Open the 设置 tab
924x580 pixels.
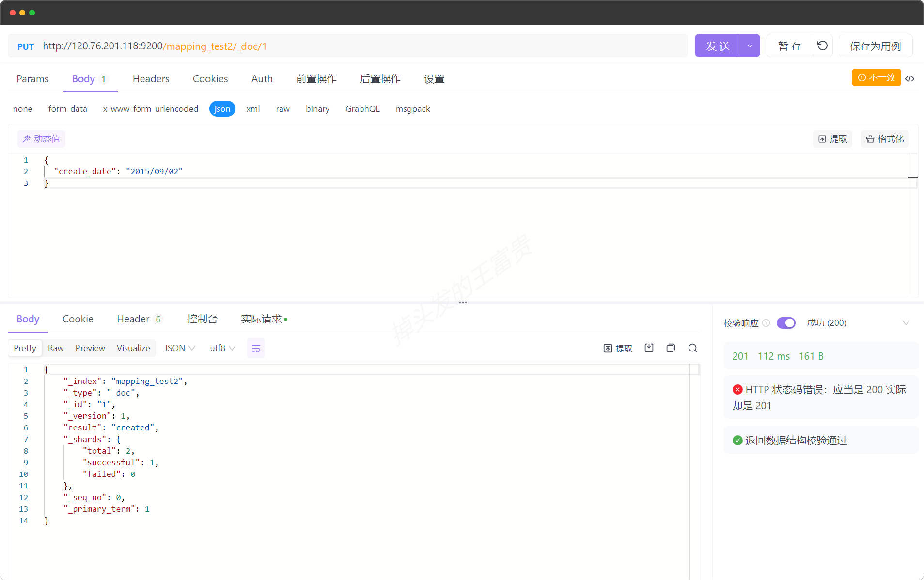434,79
